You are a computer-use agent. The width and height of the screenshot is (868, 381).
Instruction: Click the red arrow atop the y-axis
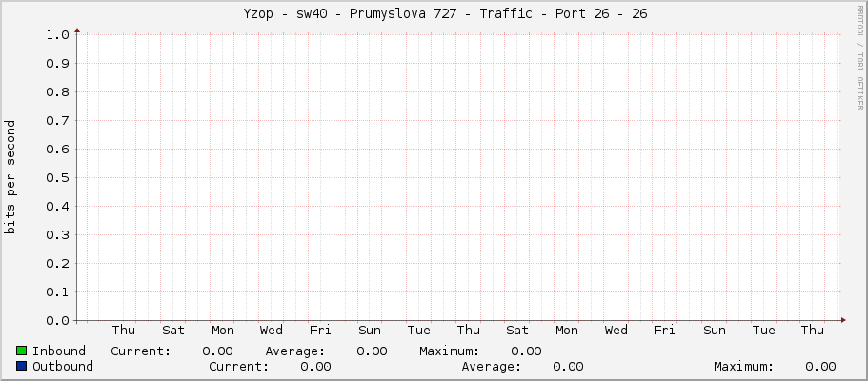tap(77, 30)
